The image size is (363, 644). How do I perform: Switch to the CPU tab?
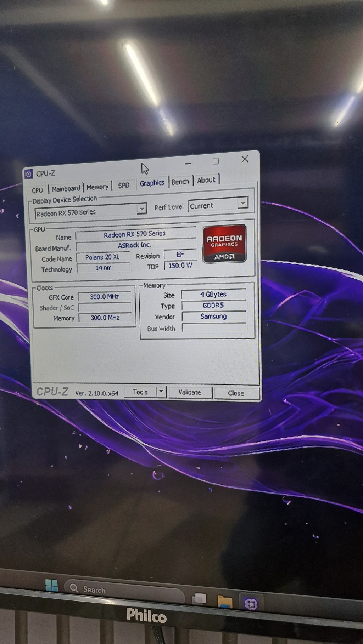[37, 190]
